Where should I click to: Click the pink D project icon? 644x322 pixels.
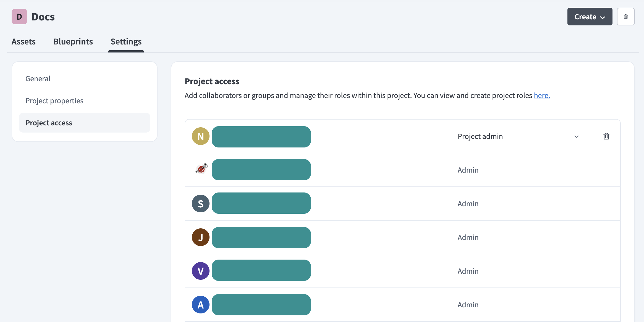19,17
